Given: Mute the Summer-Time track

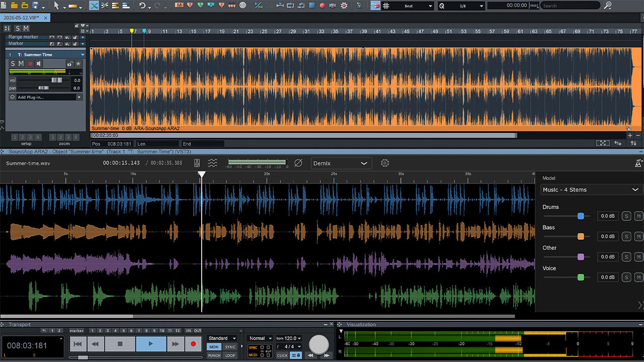Looking at the screenshot, I should coord(21,63).
